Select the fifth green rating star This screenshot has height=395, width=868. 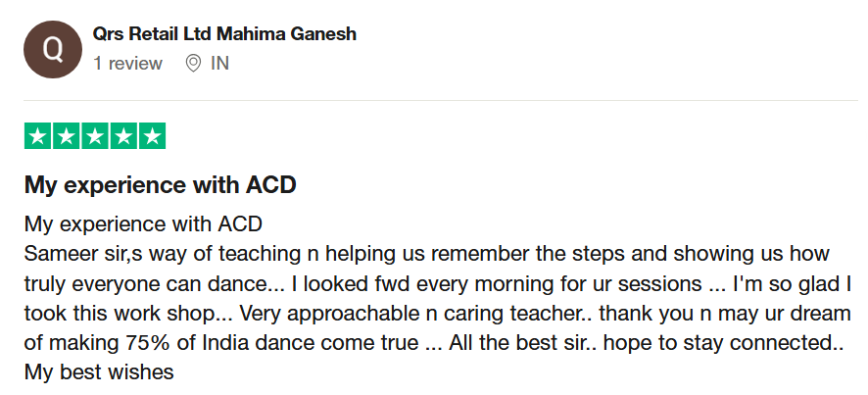coord(152,136)
